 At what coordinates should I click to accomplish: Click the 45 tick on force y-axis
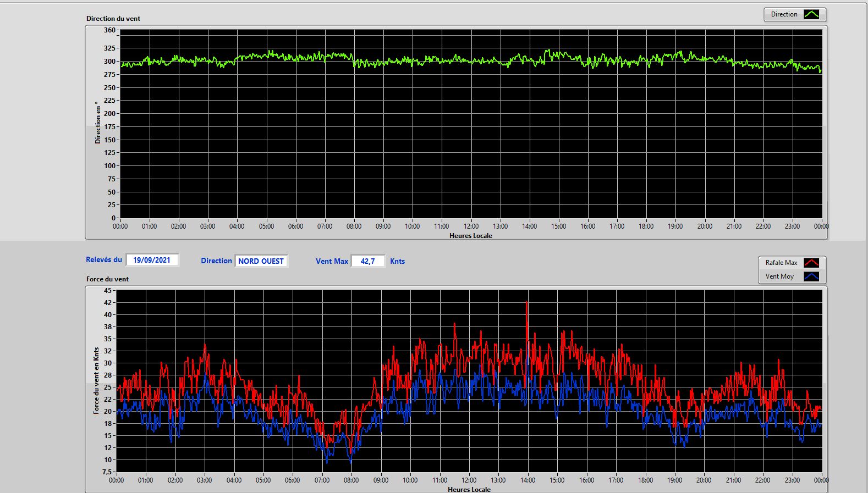107,291
